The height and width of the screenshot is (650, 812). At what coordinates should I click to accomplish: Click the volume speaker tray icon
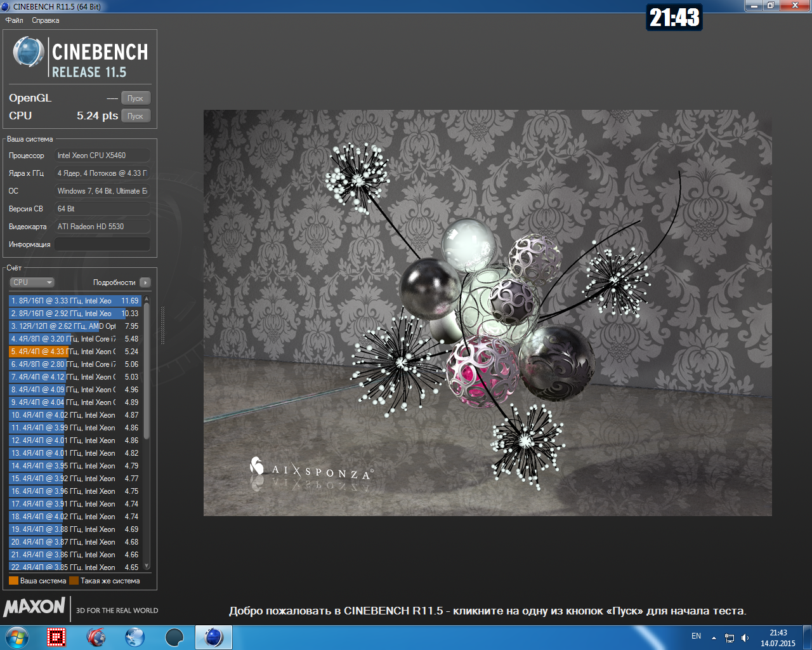pyautogui.click(x=745, y=638)
